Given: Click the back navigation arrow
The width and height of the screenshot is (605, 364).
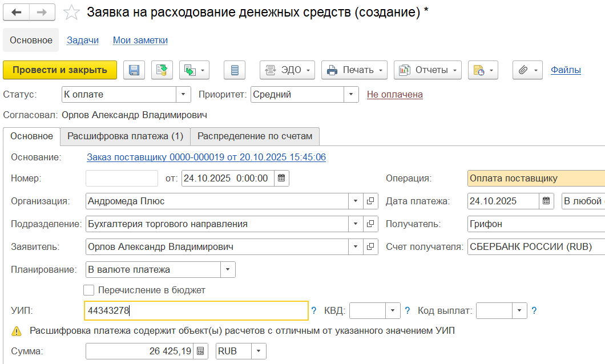Looking at the screenshot, I should pos(16,12).
